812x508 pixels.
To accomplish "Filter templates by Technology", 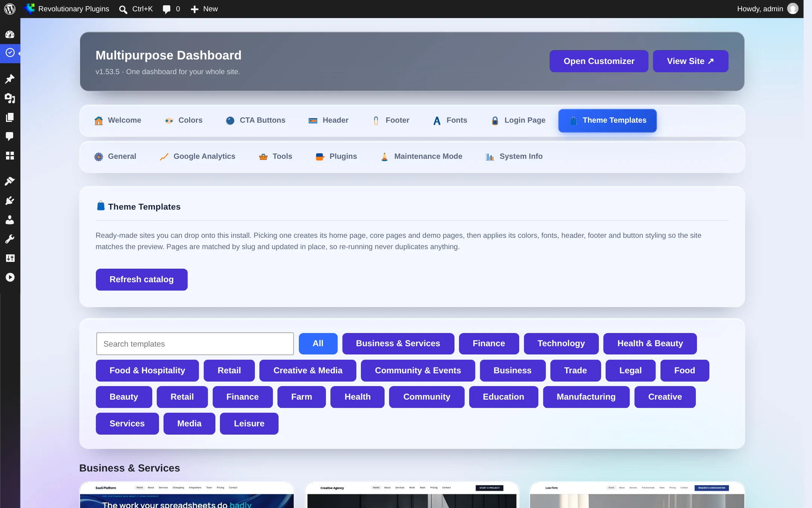I will point(561,344).
